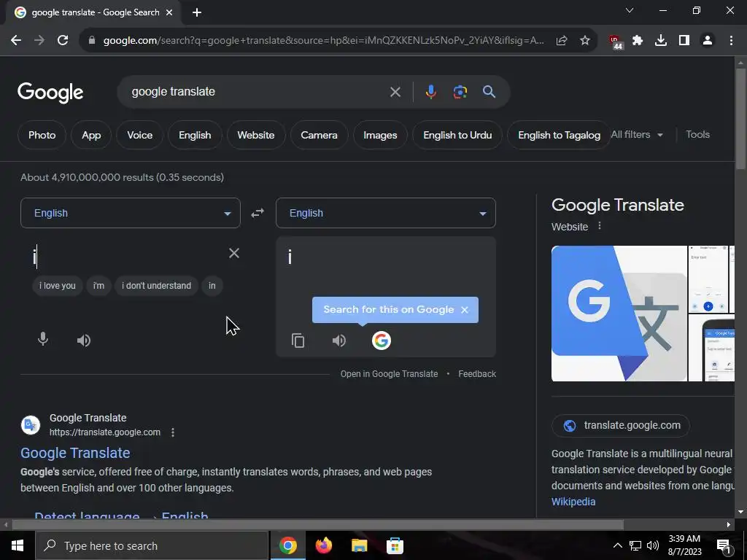Click the browser forward arrow
The image size is (747, 560).
point(39,41)
